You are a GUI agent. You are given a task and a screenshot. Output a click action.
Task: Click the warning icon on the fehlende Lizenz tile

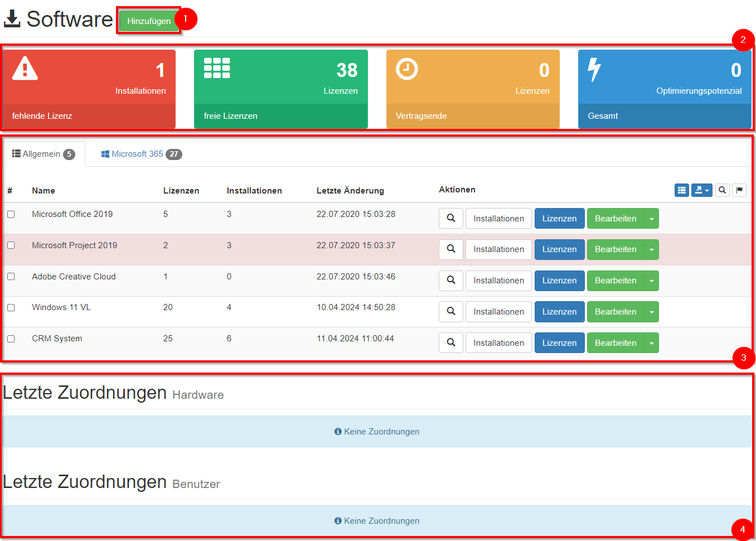coord(23,68)
